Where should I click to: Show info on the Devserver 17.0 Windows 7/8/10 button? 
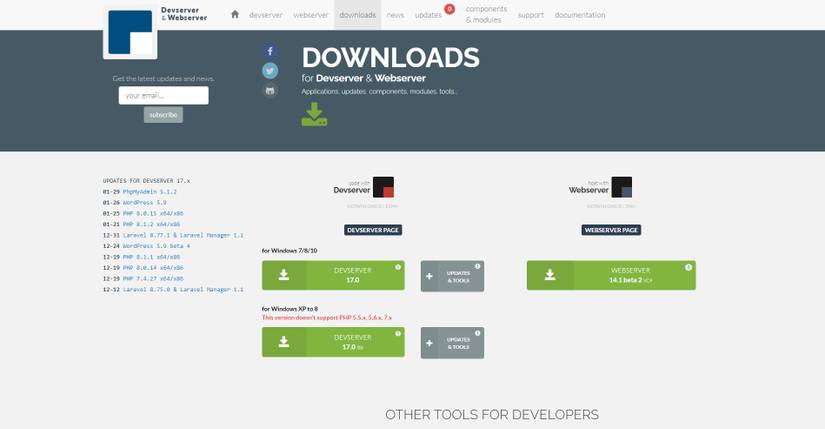click(398, 267)
